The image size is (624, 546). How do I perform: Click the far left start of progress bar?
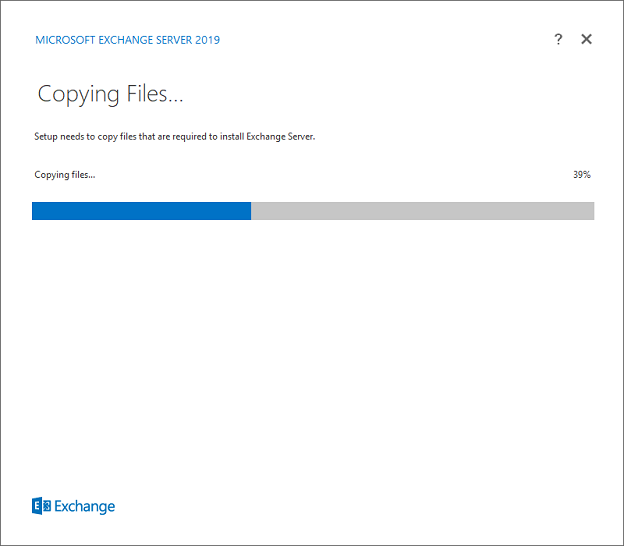click(35, 210)
